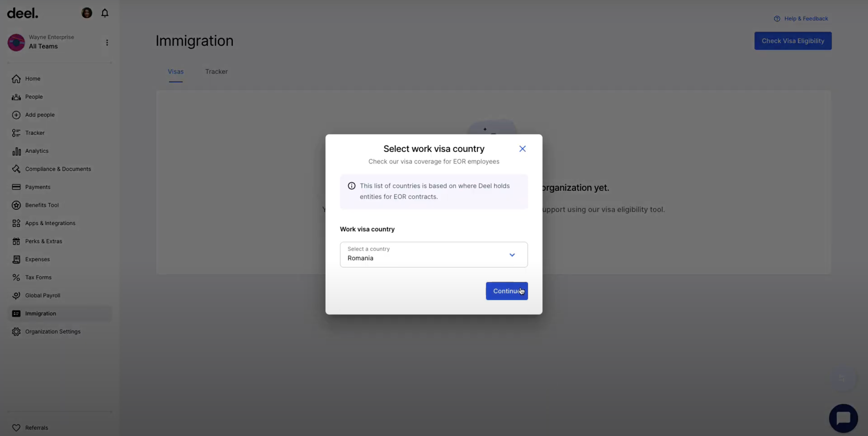The height and width of the screenshot is (436, 868).
Task: Click the Wayne Enterprise All Teams label
Action: pyautogui.click(x=51, y=42)
